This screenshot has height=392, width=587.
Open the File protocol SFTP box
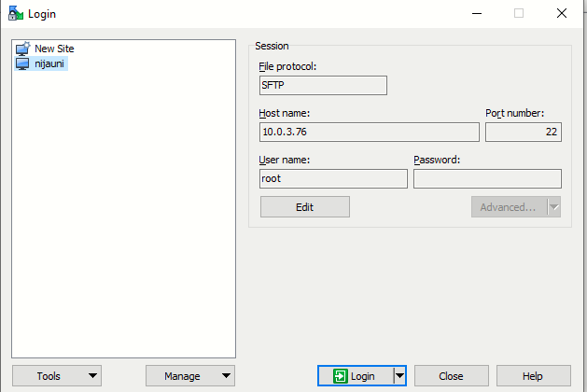click(323, 85)
